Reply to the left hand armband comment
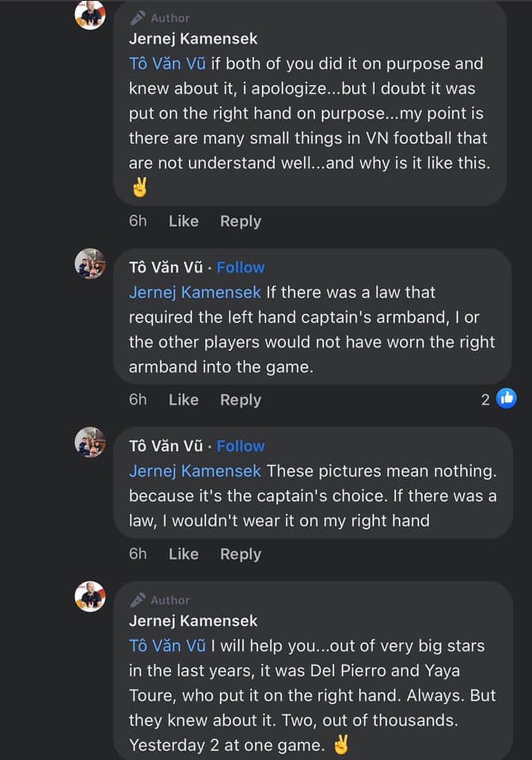532x760 pixels. click(241, 400)
